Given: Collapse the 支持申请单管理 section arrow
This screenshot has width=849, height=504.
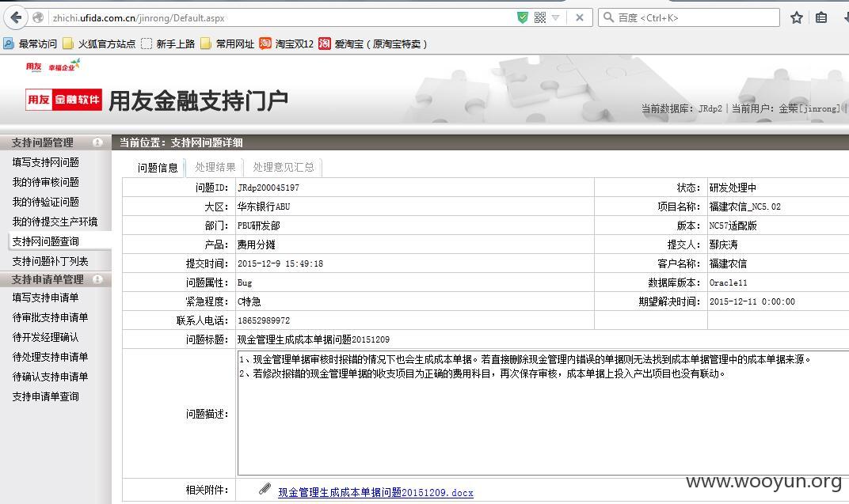Looking at the screenshot, I should (x=97, y=279).
